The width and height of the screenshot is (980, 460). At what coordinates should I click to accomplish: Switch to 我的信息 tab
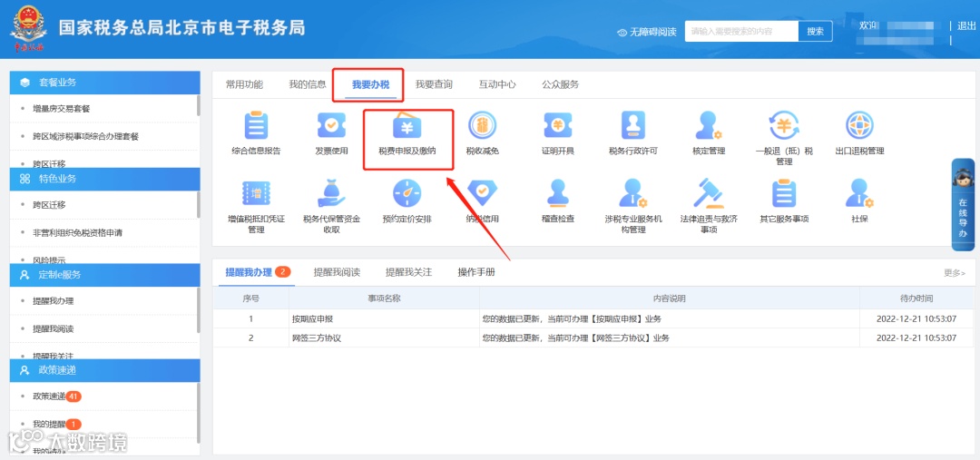click(308, 84)
